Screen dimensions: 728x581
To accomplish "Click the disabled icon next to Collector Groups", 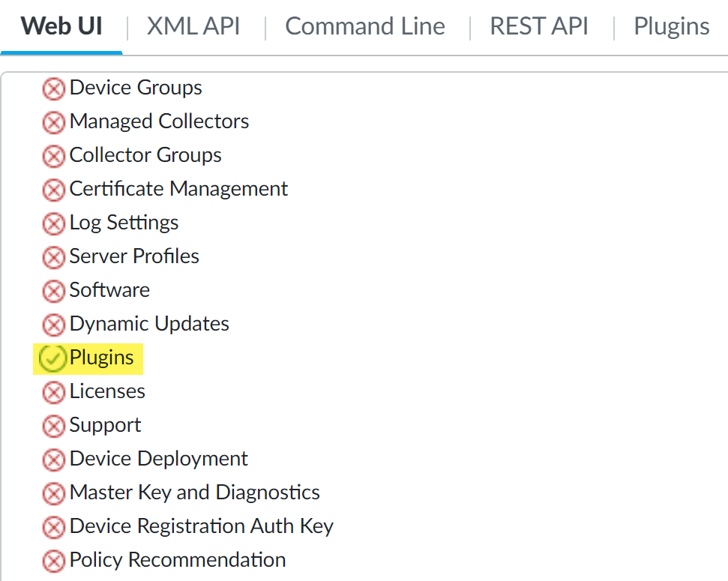I will coord(53,156).
